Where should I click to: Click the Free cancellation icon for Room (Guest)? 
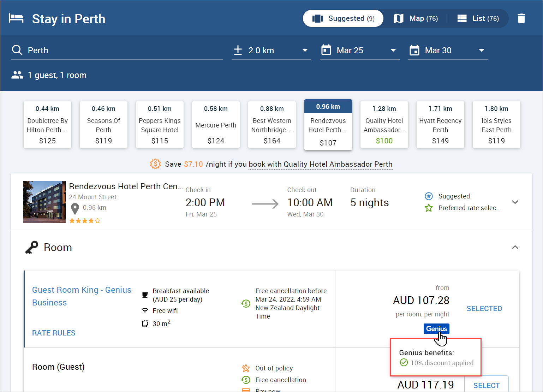[246, 380]
